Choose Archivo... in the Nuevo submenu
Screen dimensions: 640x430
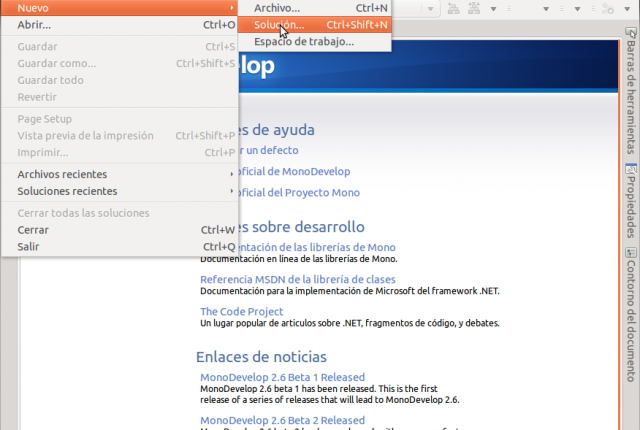pos(314,8)
